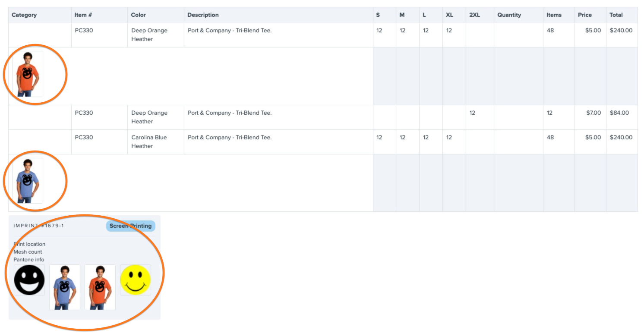Open the blue tee mockup in imprint section
This screenshot has height=333, width=644.
tap(65, 287)
